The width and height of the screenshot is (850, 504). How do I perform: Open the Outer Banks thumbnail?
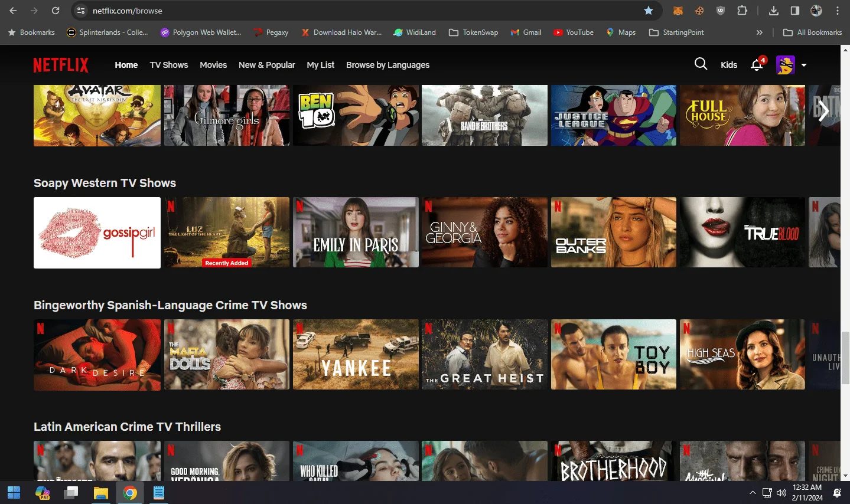click(x=614, y=233)
